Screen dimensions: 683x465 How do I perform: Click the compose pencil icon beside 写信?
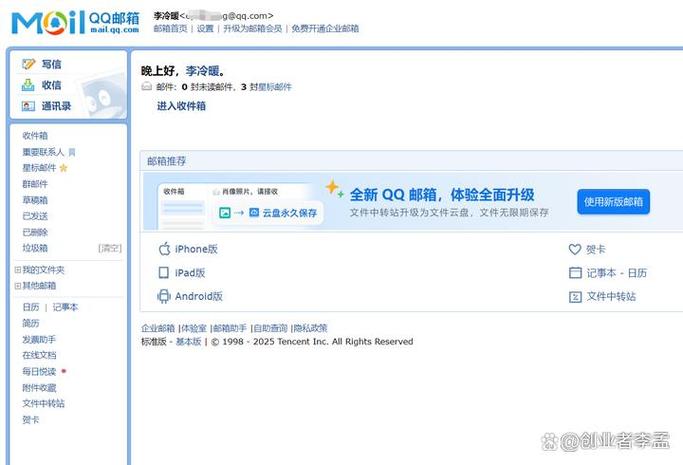[x=28, y=64]
